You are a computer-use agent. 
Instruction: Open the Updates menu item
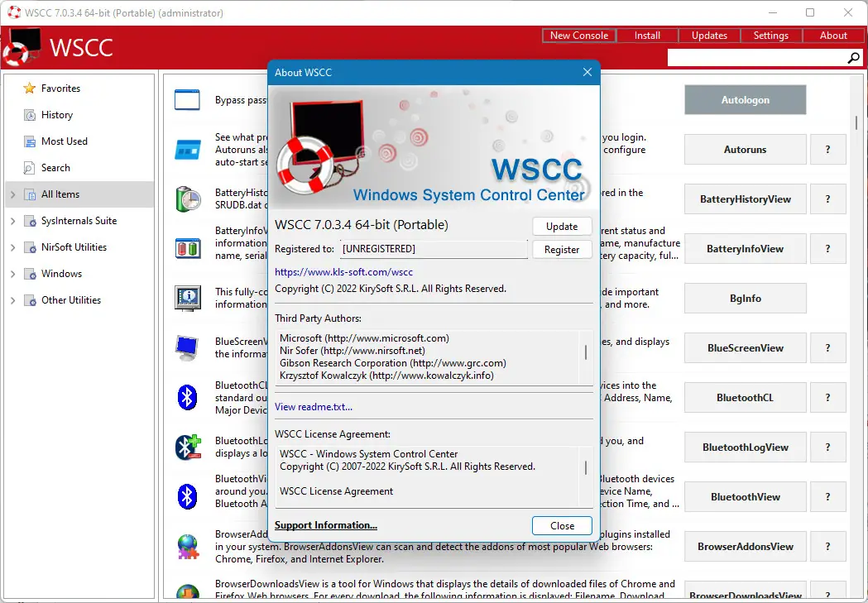point(709,36)
